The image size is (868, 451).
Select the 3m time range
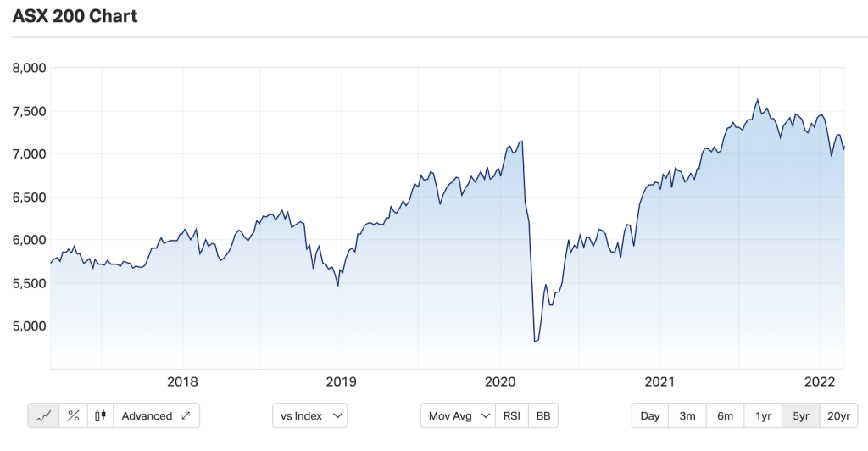pyautogui.click(x=687, y=415)
